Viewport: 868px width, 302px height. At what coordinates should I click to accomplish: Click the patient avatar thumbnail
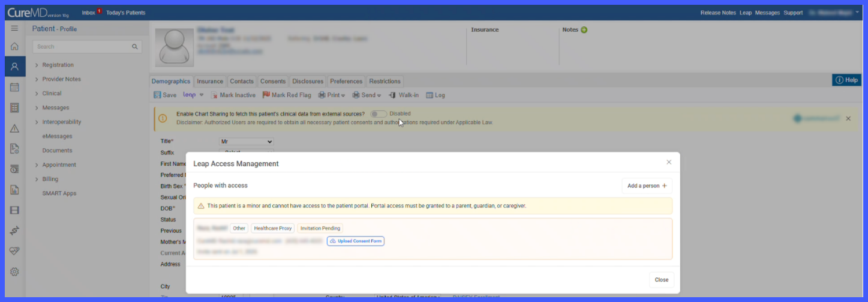[x=175, y=47]
